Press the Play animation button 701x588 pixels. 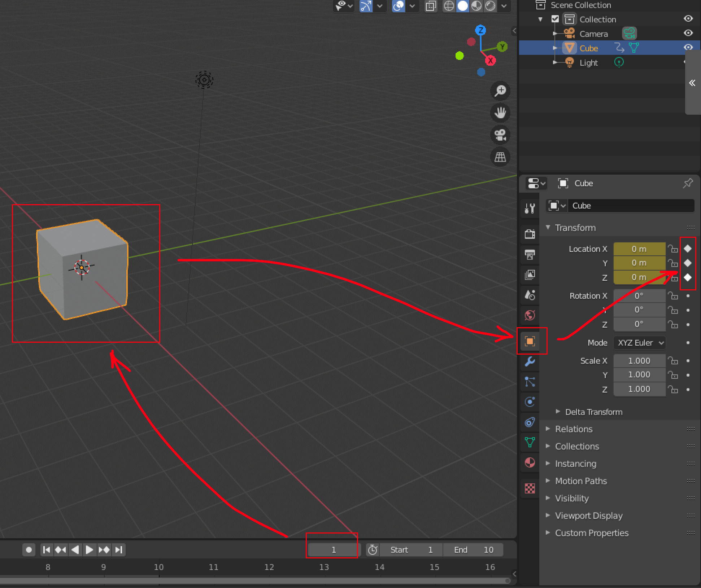point(89,549)
